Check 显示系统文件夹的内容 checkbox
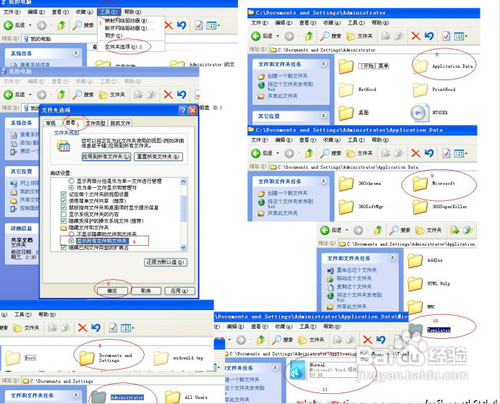The image size is (500, 404). pyautogui.click(x=64, y=214)
